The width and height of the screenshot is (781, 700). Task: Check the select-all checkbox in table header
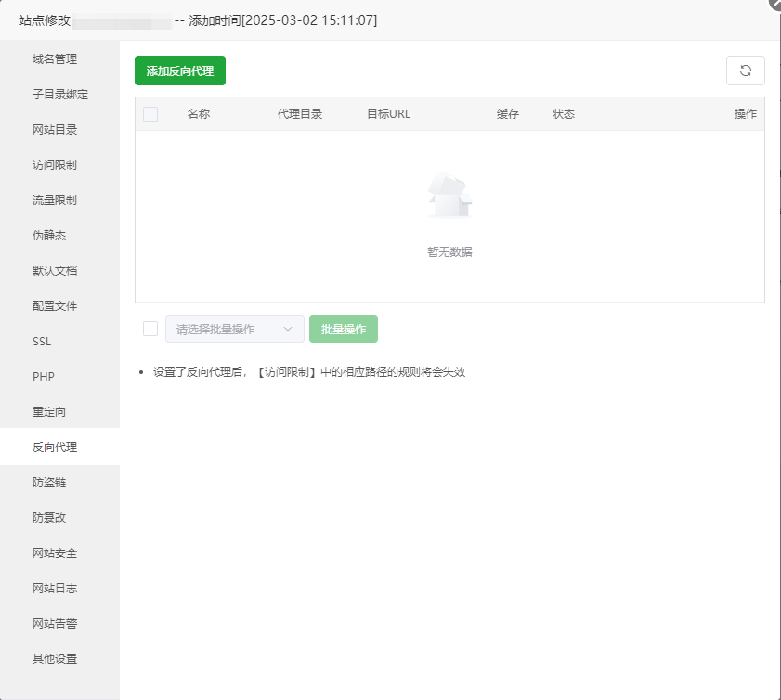[x=150, y=113]
